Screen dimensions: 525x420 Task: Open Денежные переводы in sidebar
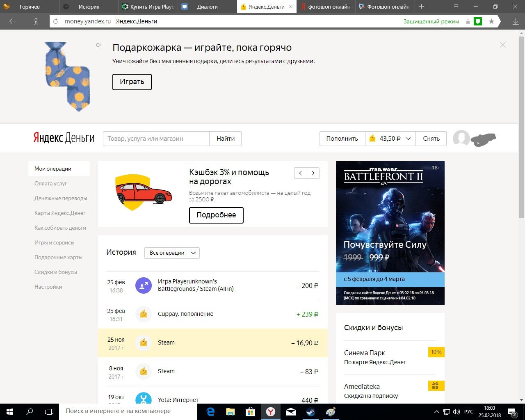tap(61, 198)
